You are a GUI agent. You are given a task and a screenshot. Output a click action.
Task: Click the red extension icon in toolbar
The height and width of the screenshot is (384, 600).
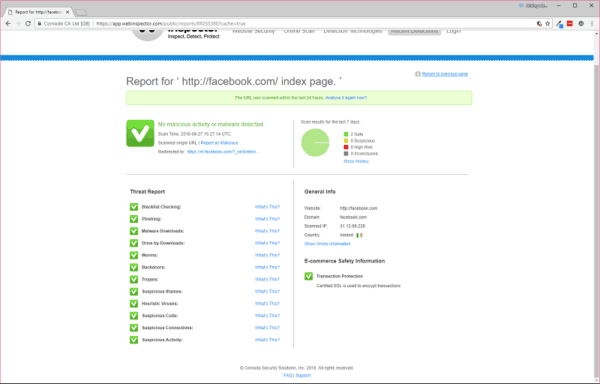(x=570, y=24)
